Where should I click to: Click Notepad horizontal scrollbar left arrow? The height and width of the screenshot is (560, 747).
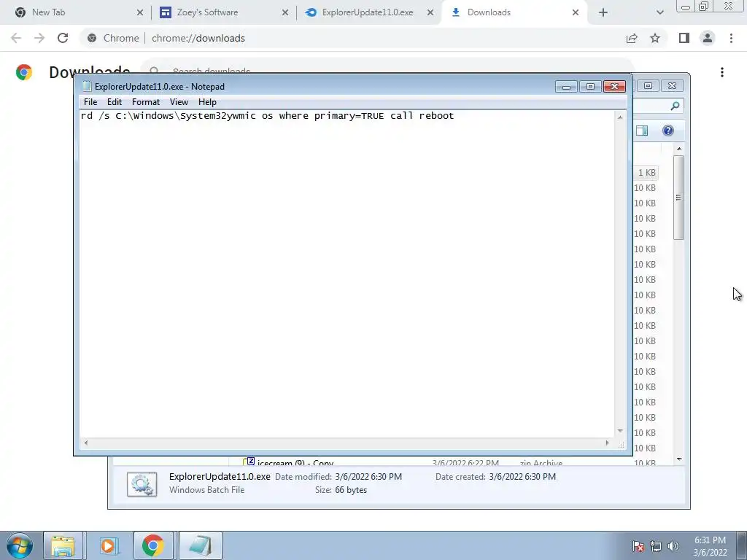click(x=86, y=443)
